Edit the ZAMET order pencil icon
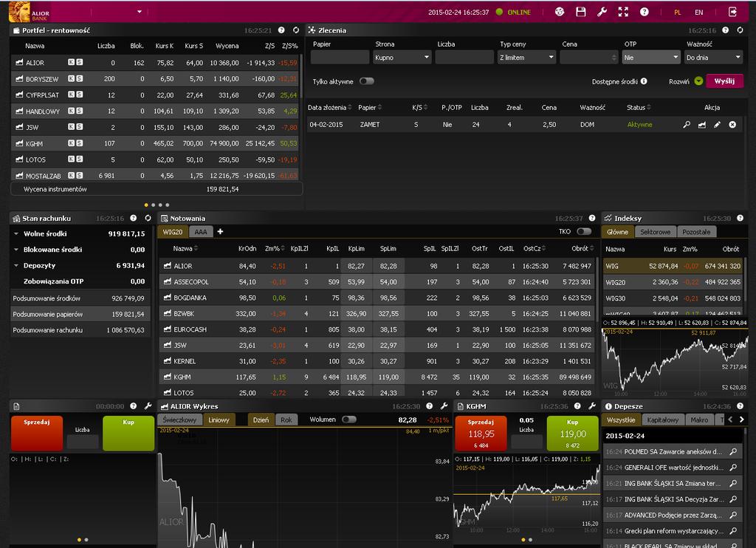 coord(717,125)
